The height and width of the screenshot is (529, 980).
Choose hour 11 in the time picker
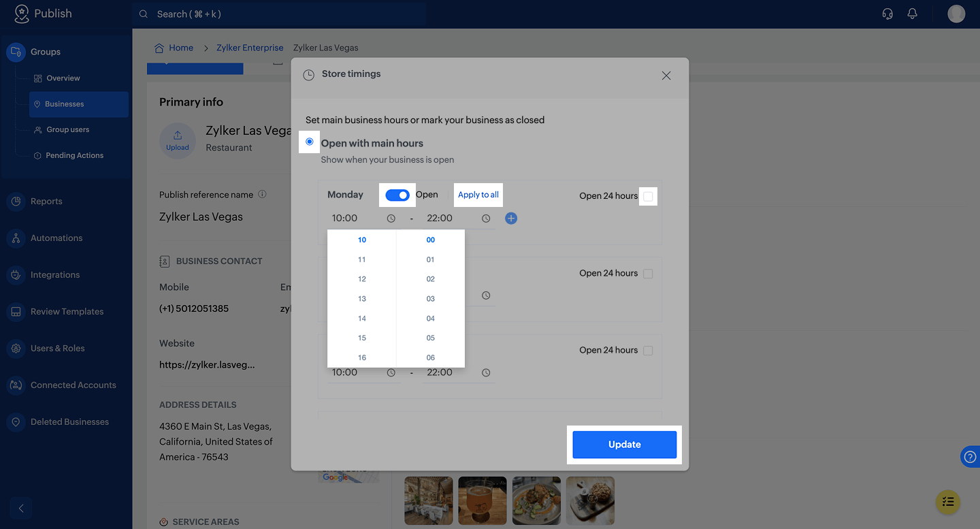[362, 259]
